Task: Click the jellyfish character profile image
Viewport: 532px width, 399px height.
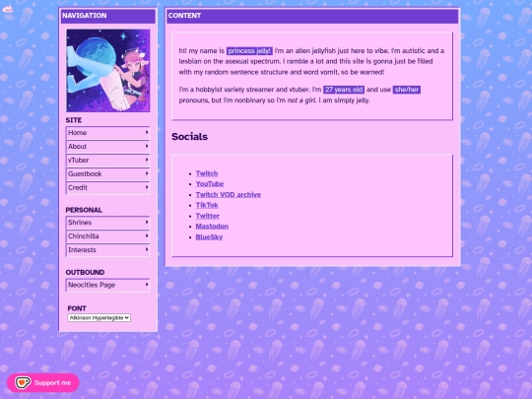Action: (x=108, y=71)
